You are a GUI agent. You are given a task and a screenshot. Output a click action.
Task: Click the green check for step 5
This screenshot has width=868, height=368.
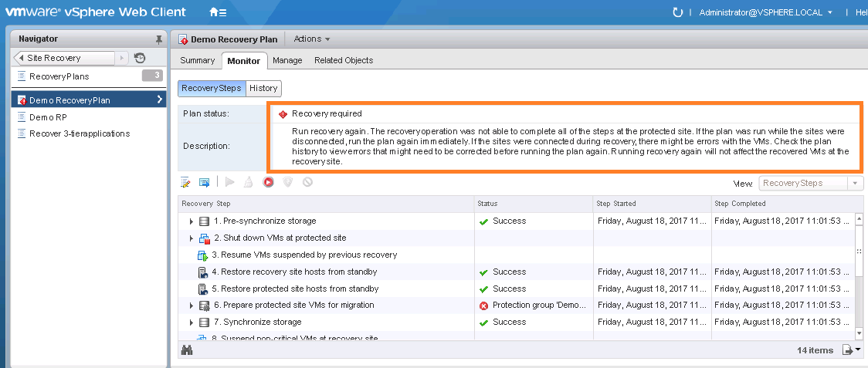(x=483, y=289)
